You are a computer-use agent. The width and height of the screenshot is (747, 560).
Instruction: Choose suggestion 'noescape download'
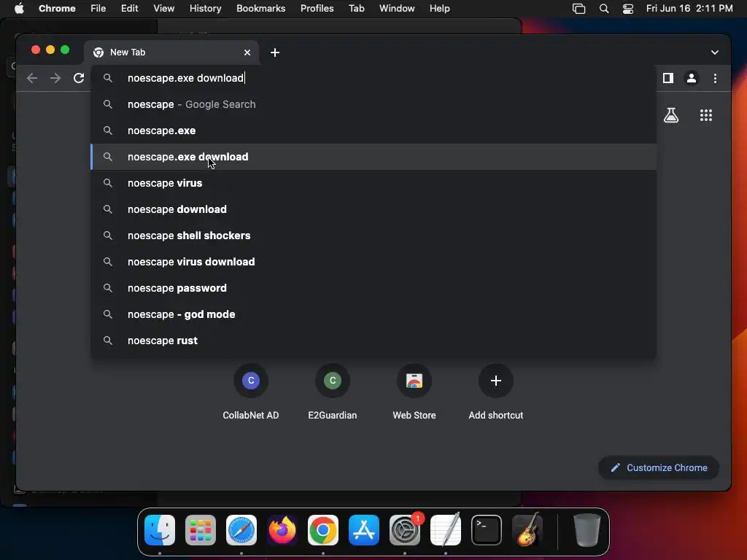click(x=373, y=209)
